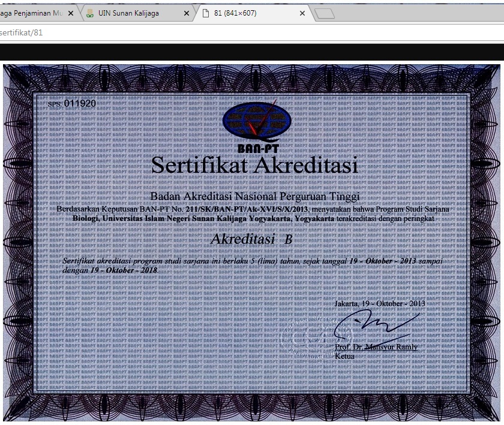Click decree number 211/SK/BAN-PT/Ak-XVI/S/X/2013

247,209
